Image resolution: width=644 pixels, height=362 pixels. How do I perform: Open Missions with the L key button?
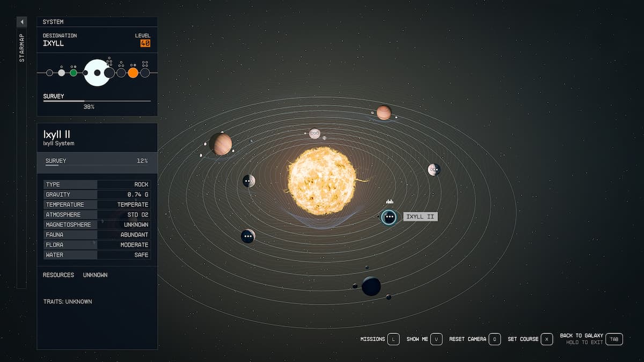[x=393, y=339]
